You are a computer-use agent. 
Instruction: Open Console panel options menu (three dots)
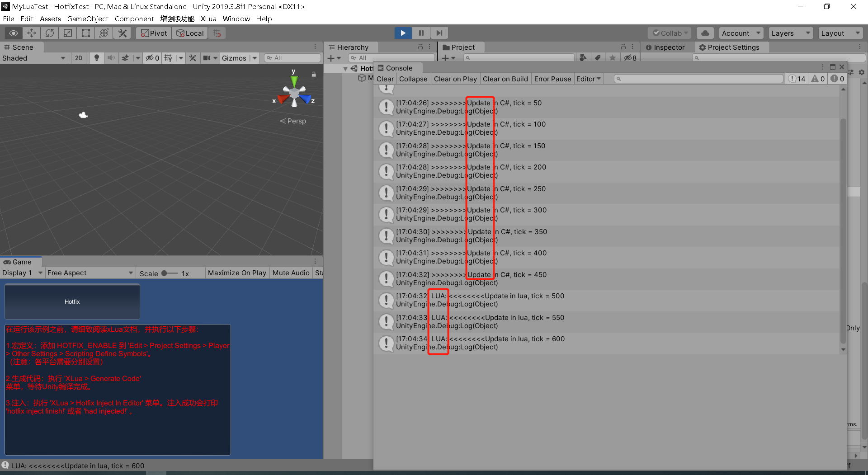point(823,67)
